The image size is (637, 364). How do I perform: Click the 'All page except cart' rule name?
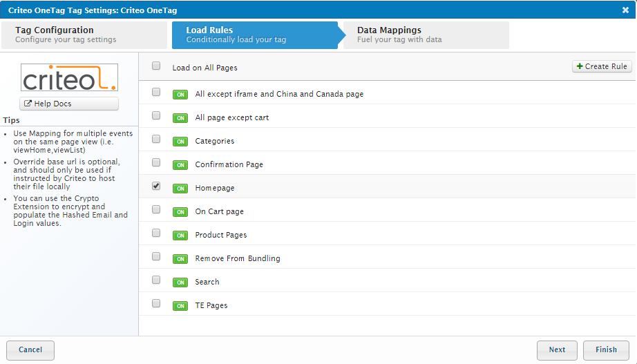[232, 117]
